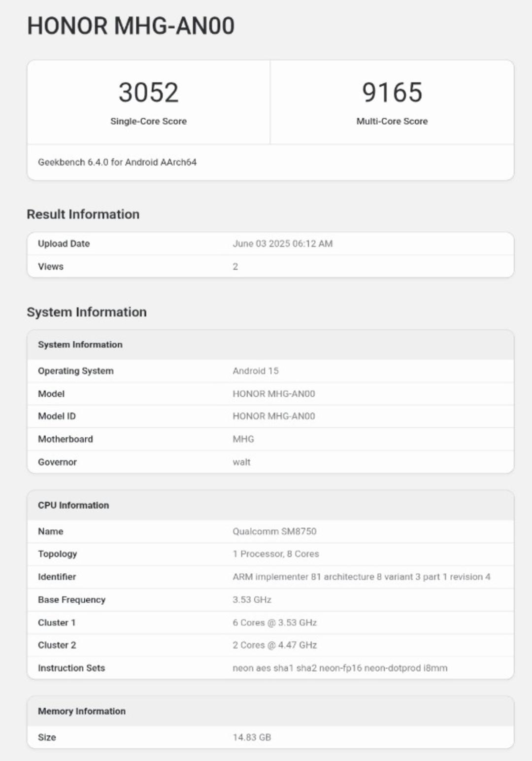
Task: Click the System Information table header
Action: pyautogui.click(x=270, y=345)
